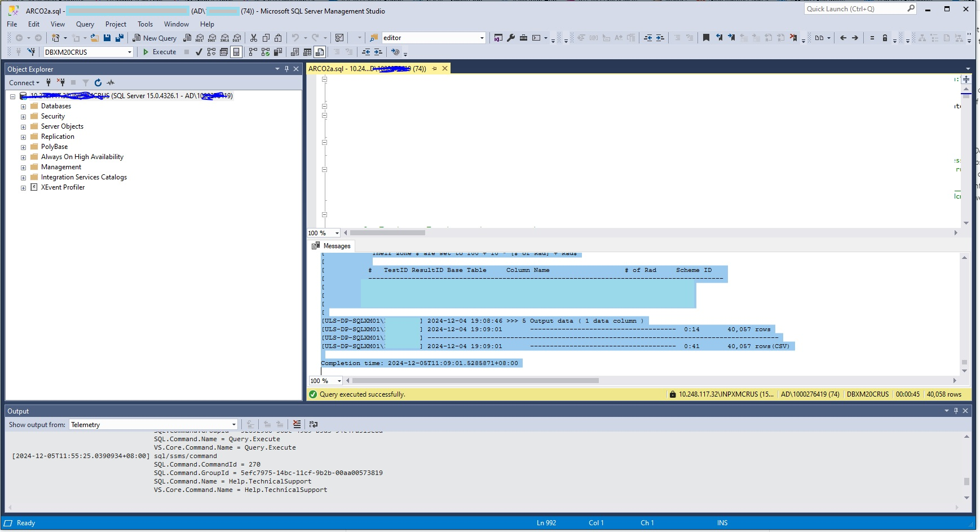Open the Query menu
The height and width of the screenshot is (532, 980).
pos(85,24)
